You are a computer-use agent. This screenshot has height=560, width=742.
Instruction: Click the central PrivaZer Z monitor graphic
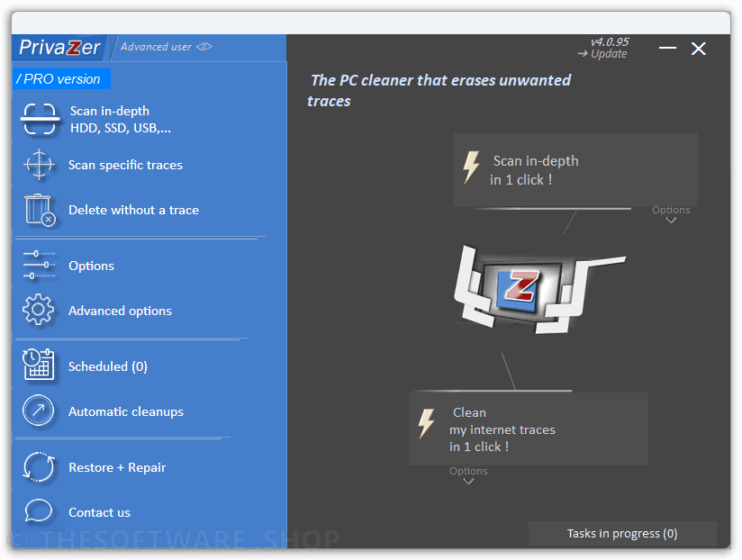coord(540,289)
